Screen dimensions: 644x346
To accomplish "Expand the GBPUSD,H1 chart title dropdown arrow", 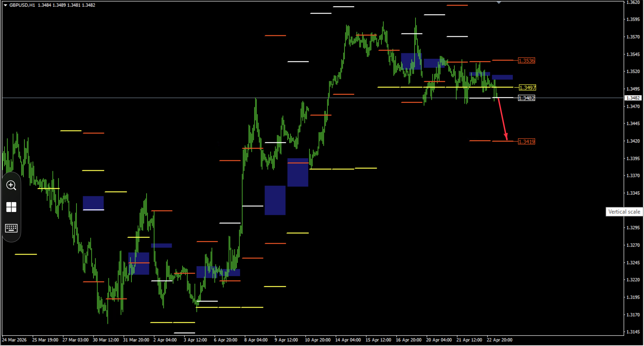I will (5, 5).
